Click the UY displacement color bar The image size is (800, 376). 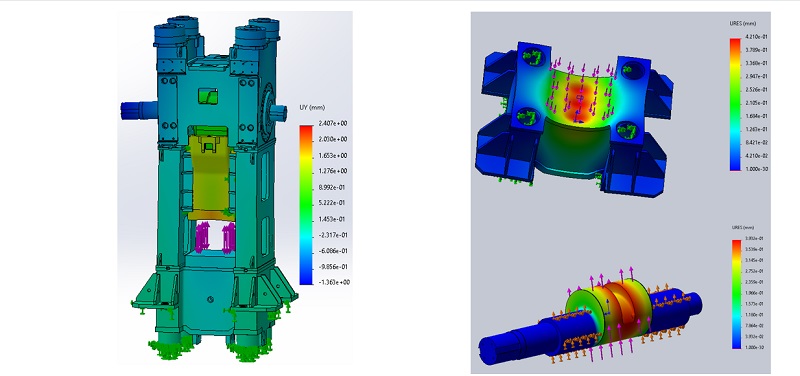306,205
